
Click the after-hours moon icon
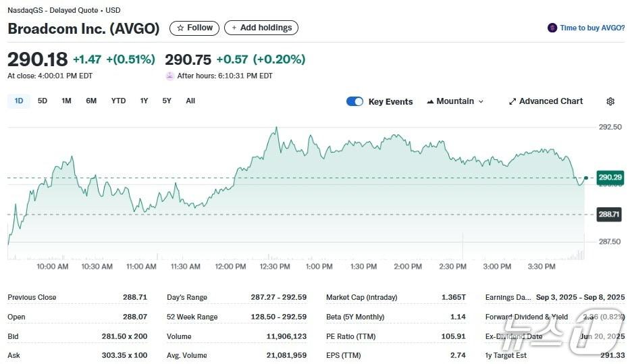[x=169, y=76]
